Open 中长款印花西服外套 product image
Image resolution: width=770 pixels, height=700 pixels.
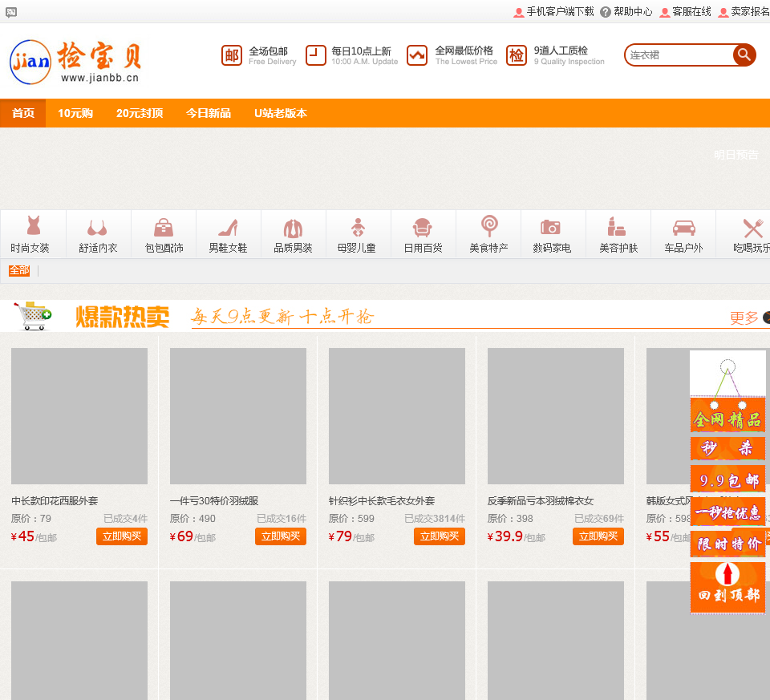point(79,416)
